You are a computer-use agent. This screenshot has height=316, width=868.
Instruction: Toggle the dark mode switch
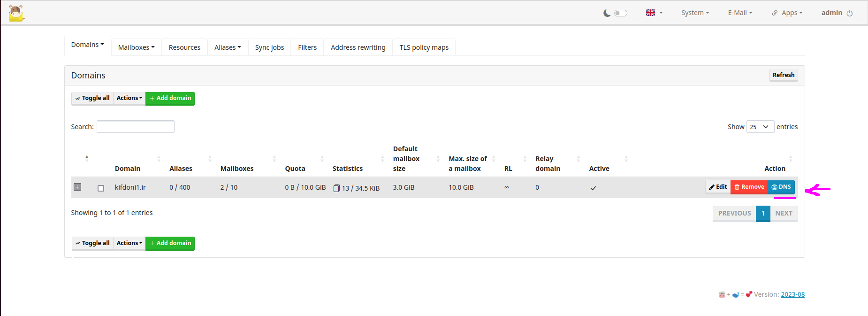pos(620,13)
